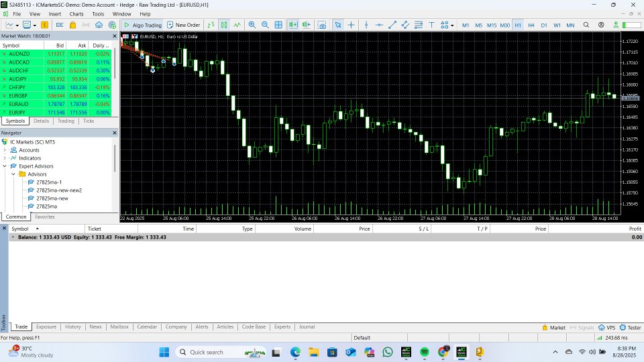Expand the Accounts node in Navigator

pyautogui.click(x=5, y=150)
